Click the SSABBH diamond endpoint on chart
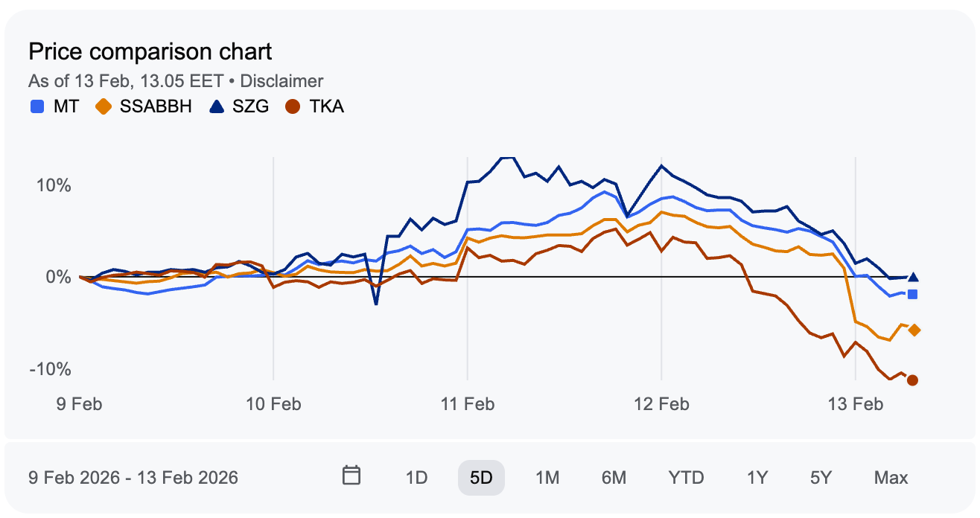Screen dimensions: 980x518 (x=914, y=330)
